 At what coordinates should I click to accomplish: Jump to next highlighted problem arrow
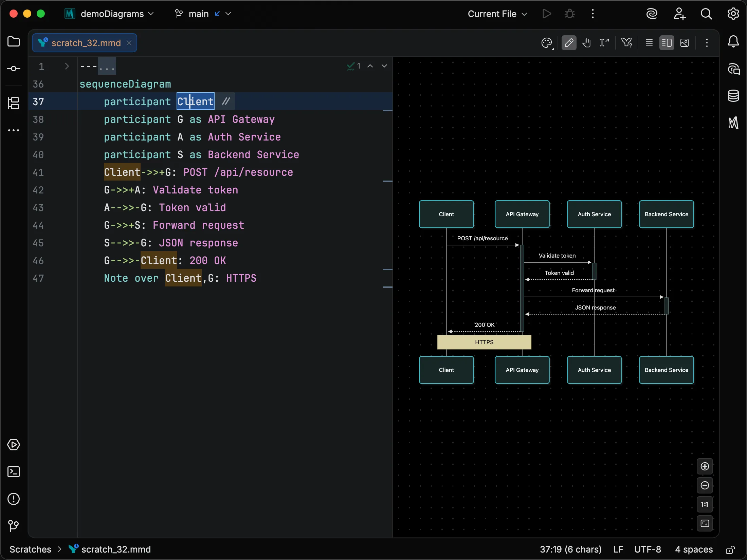(x=384, y=66)
